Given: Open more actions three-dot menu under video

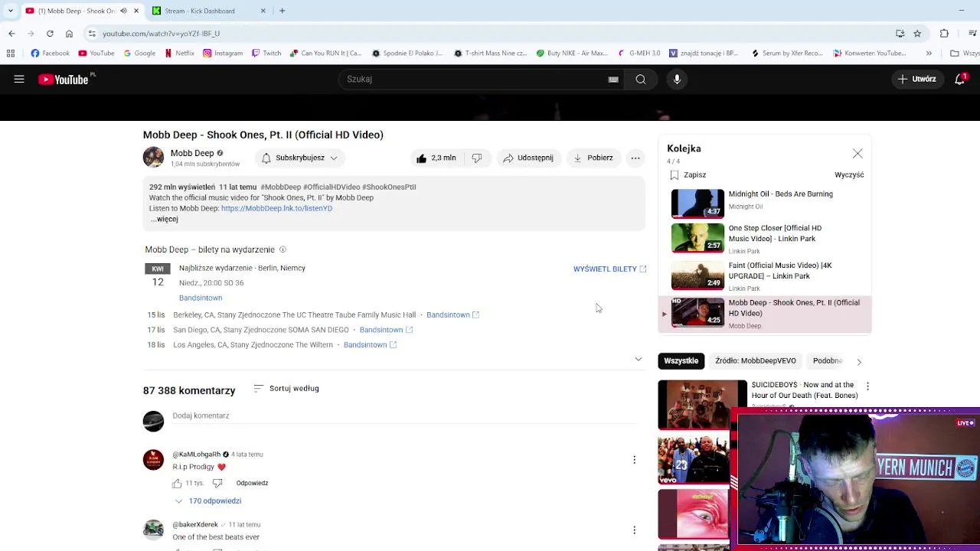Looking at the screenshot, I should point(635,158).
